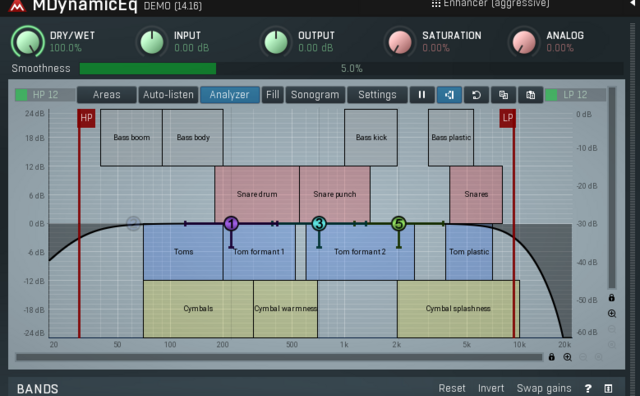Click the Invert bands link
640x396 pixels.
tap(491, 388)
